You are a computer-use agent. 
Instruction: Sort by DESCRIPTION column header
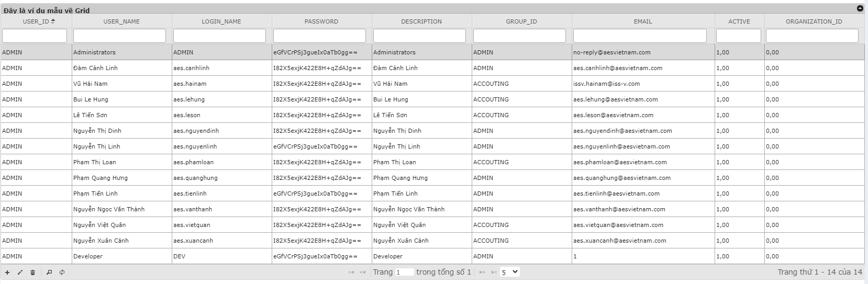[421, 21]
